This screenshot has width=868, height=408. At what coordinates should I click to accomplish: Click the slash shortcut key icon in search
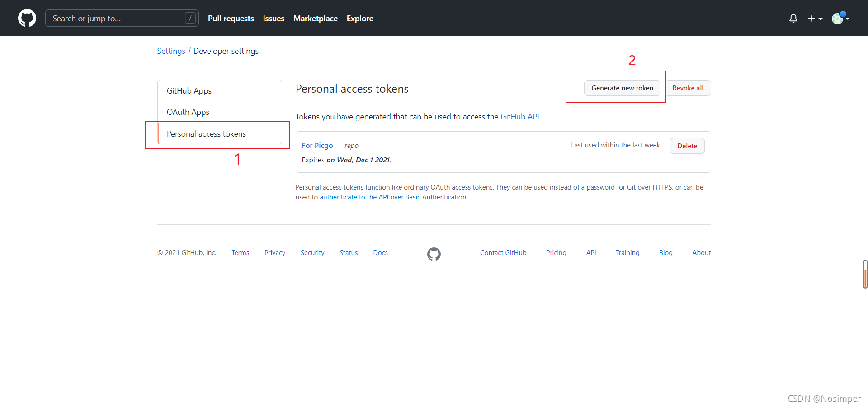(190, 18)
